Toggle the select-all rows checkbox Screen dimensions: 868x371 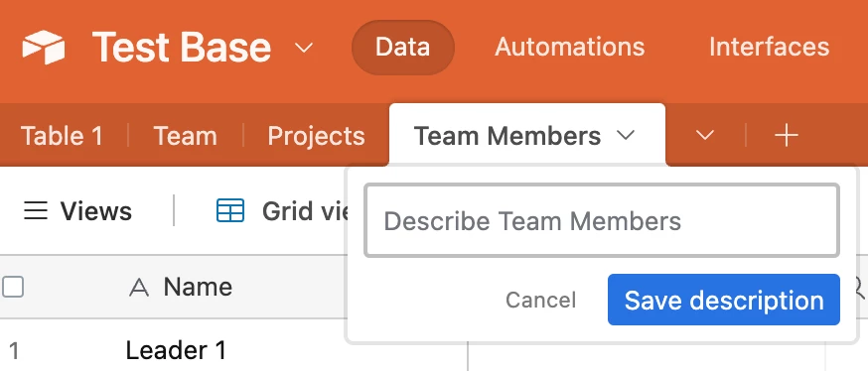12,287
